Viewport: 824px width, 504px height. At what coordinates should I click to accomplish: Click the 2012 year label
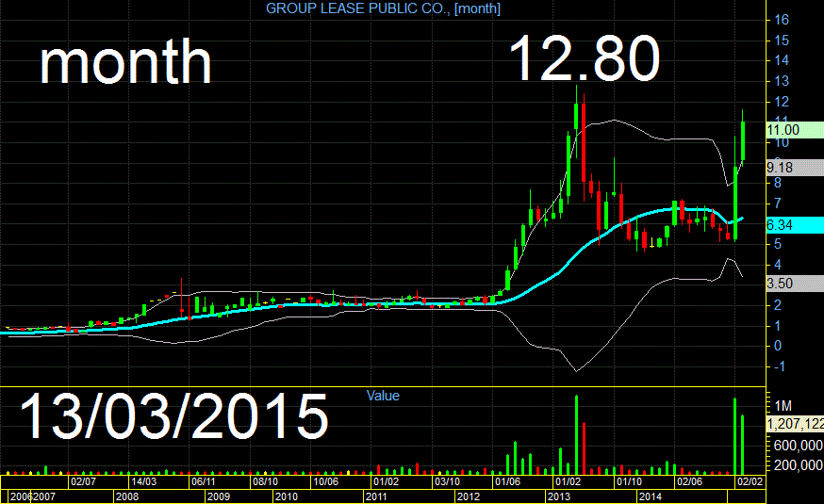[x=469, y=496]
